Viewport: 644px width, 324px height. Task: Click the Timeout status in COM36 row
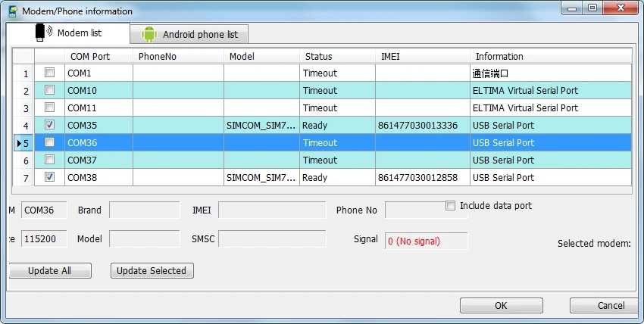(337, 143)
